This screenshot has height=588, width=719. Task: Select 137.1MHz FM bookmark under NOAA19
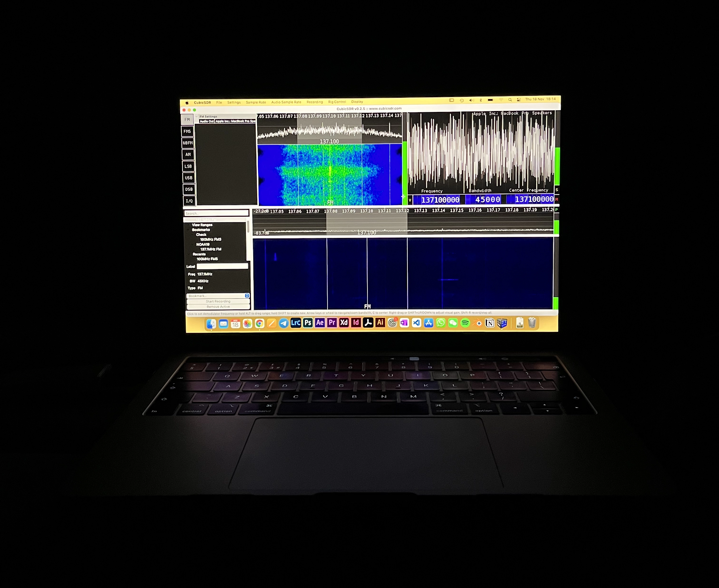211,249
